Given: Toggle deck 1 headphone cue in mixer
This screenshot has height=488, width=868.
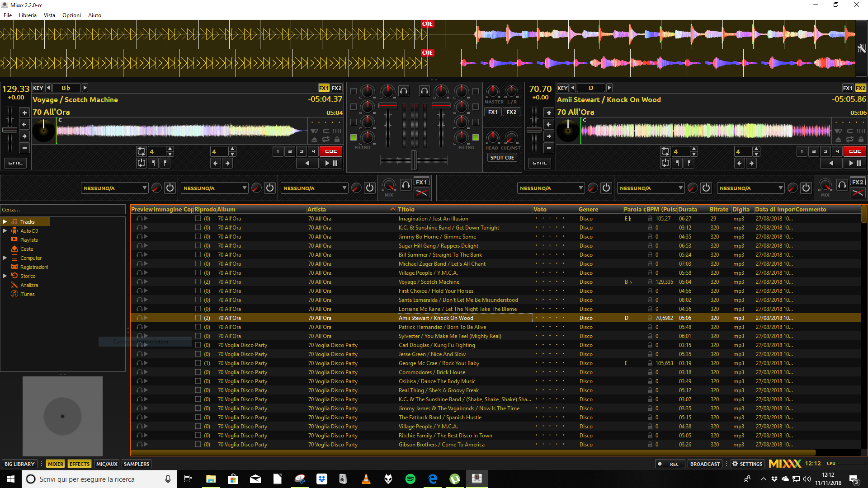Looking at the screenshot, I should point(404,91).
